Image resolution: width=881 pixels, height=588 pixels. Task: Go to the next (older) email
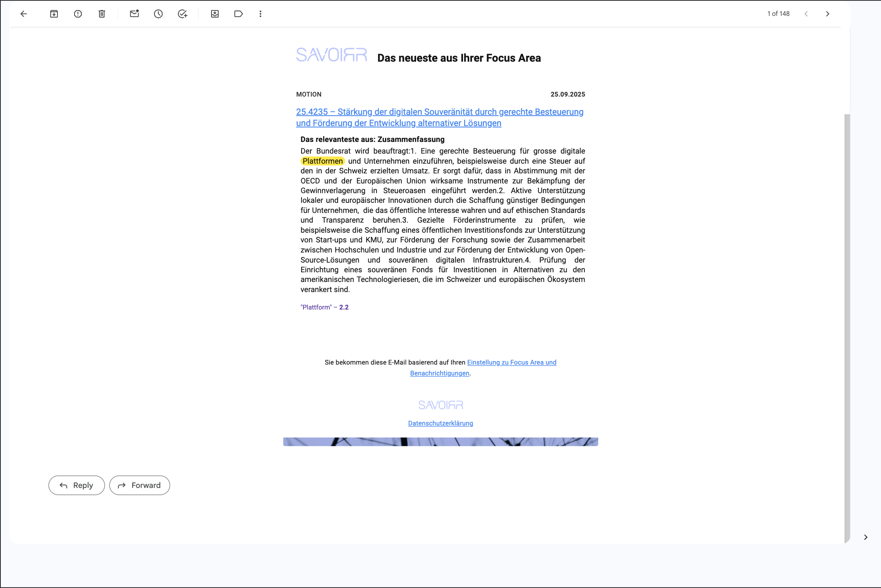coord(827,14)
